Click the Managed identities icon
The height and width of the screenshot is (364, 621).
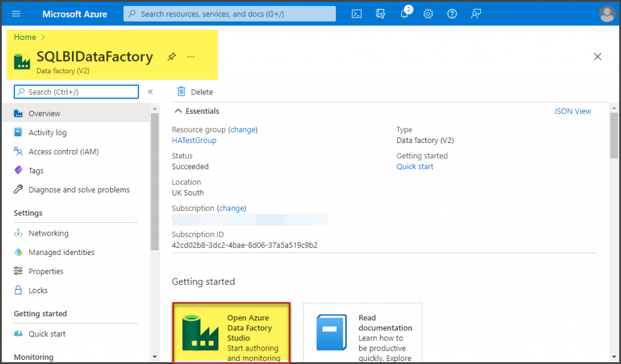pos(18,252)
